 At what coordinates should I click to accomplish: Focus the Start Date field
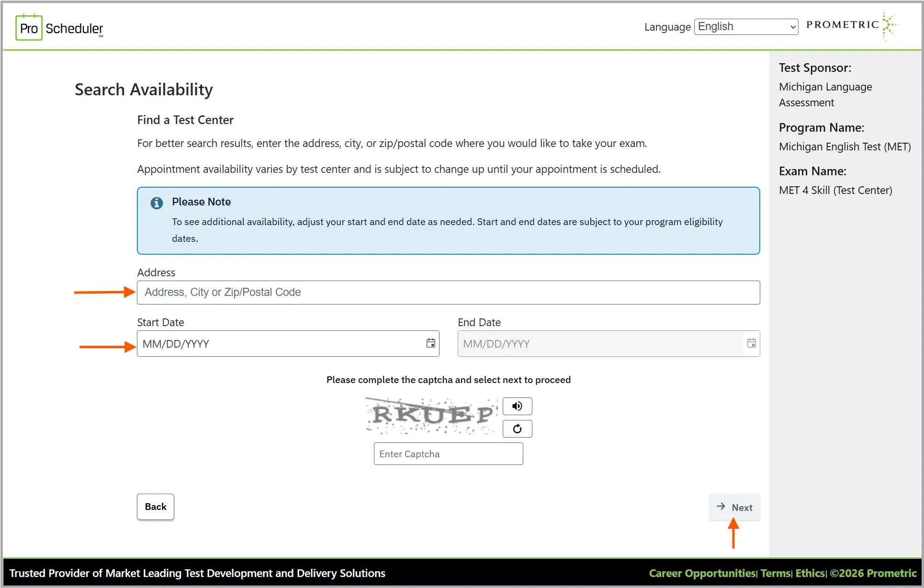pos(280,344)
